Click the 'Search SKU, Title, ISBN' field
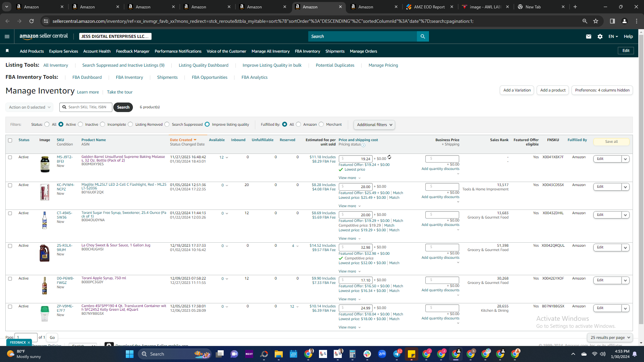Viewport: 644px width, 362px height. click(x=86, y=107)
